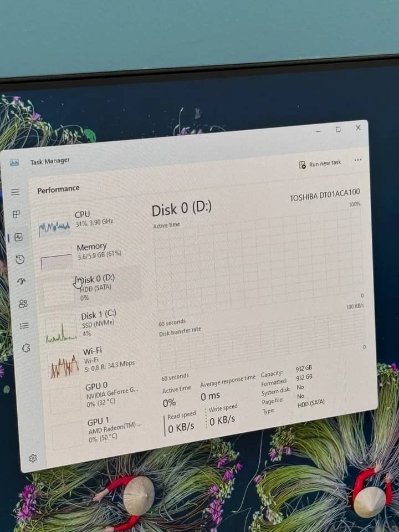Click the Disk transfer rate chart
Screen dimensions: 399x532
pyautogui.click(x=262, y=342)
